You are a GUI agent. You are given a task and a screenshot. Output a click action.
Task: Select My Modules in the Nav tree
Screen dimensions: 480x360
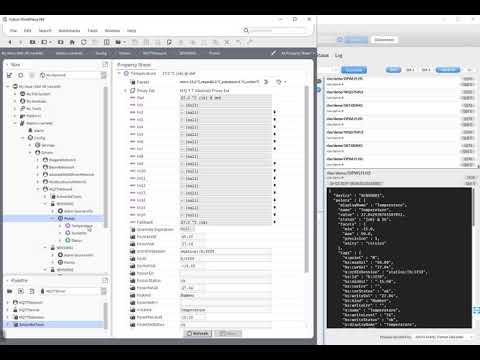point(36,101)
